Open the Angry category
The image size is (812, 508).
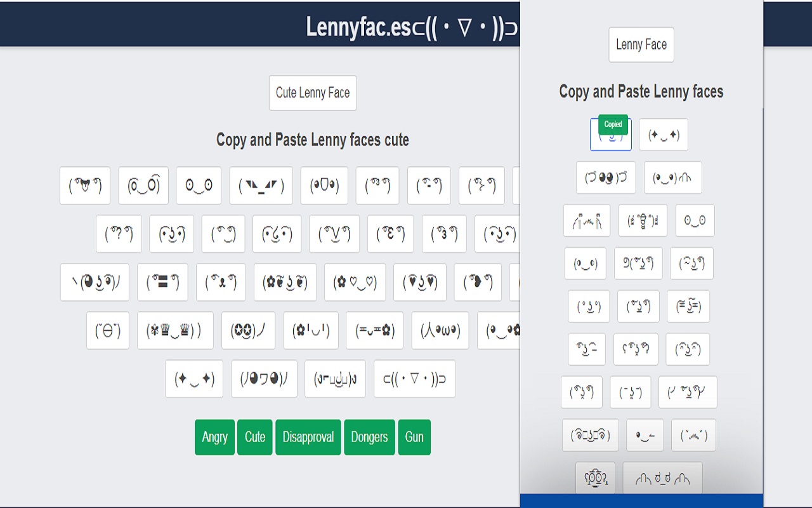click(x=214, y=437)
